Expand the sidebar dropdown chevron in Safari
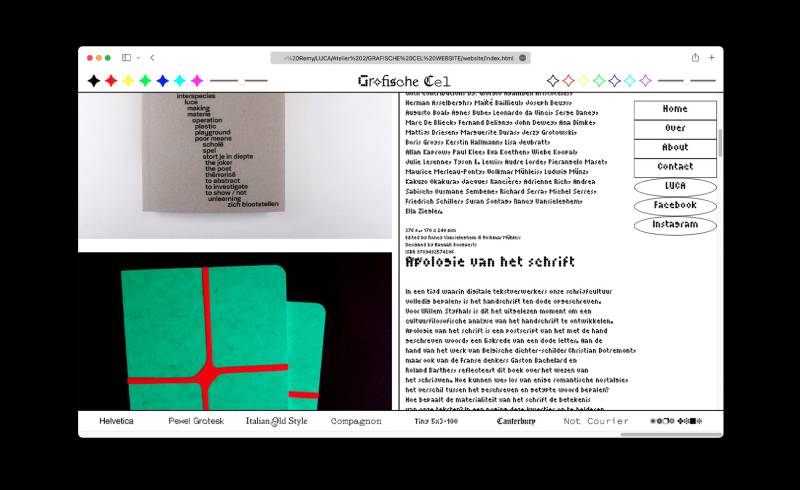 coord(138,58)
